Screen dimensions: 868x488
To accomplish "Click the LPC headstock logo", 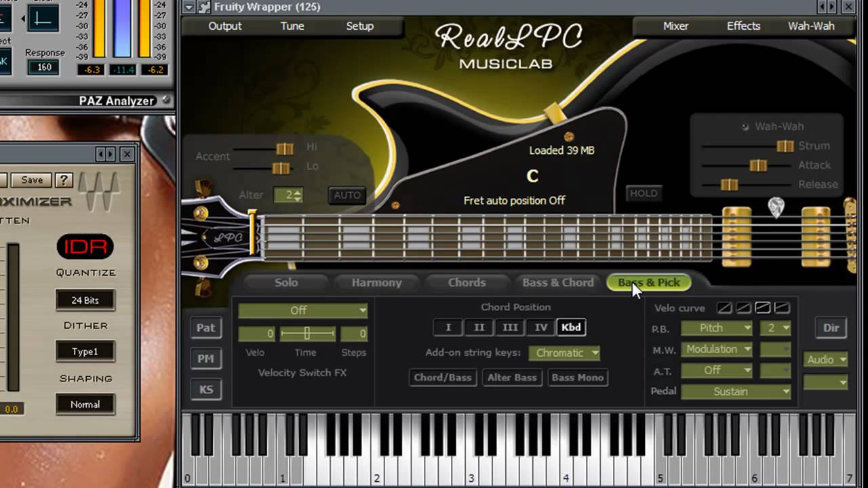I will (x=228, y=238).
